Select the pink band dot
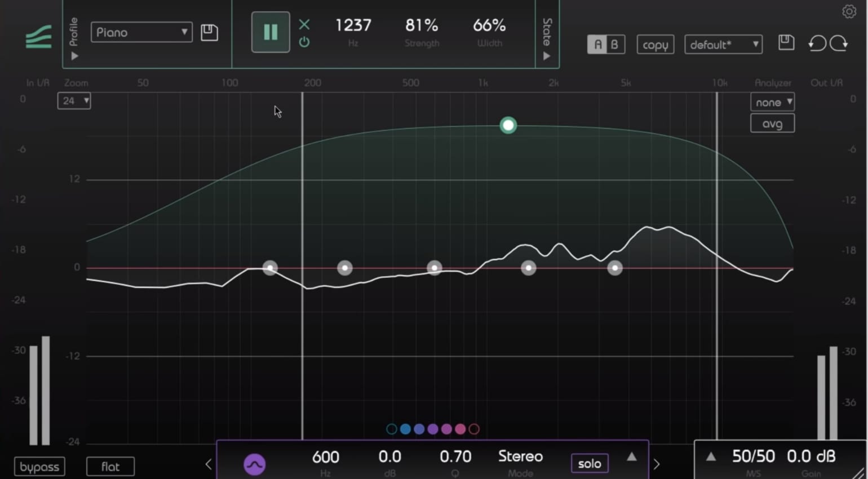Viewport: 868px width, 479px height. click(x=460, y=429)
